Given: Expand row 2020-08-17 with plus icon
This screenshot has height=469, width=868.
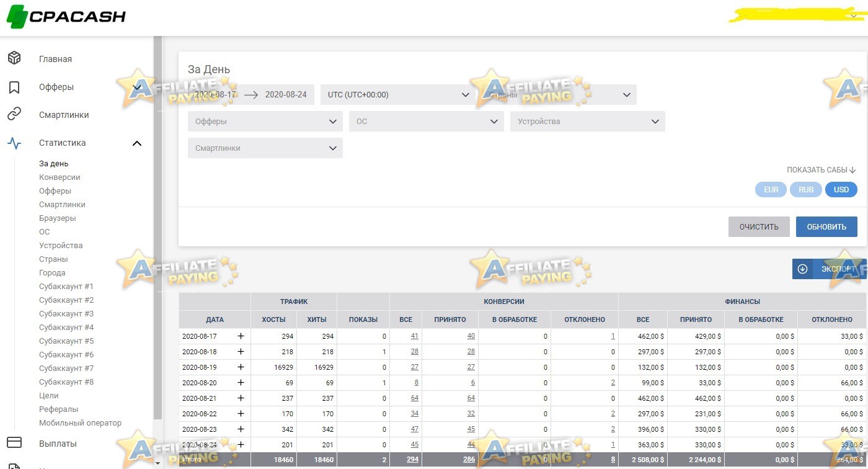Looking at the screenshot, I should tap(241, 336).
